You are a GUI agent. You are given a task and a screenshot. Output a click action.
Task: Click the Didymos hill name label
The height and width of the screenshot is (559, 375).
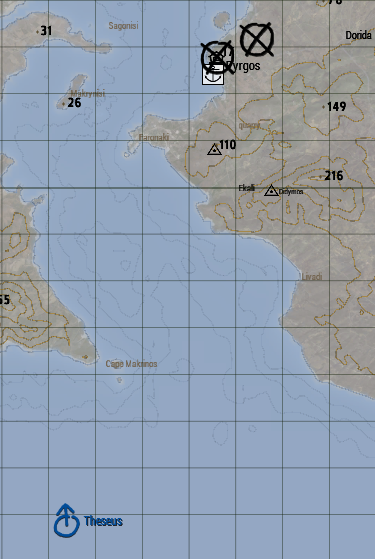click(x=291, y=192)
